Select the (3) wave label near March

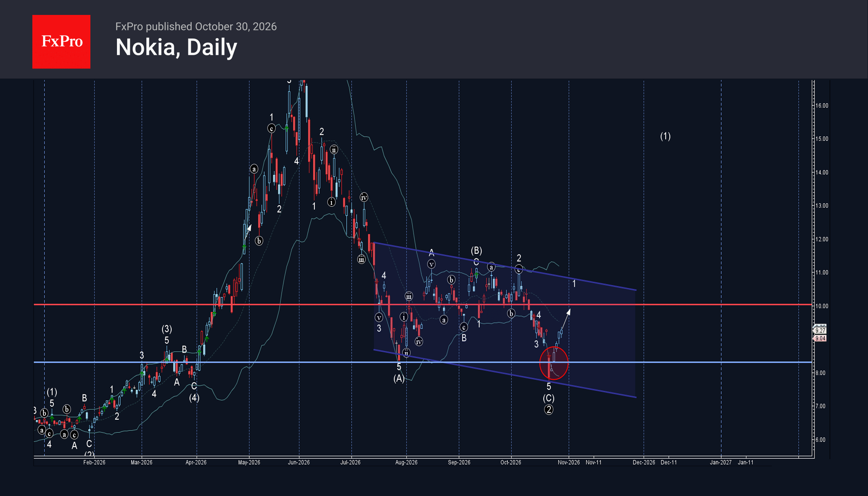pyautogui.click(x=167, y=329)
